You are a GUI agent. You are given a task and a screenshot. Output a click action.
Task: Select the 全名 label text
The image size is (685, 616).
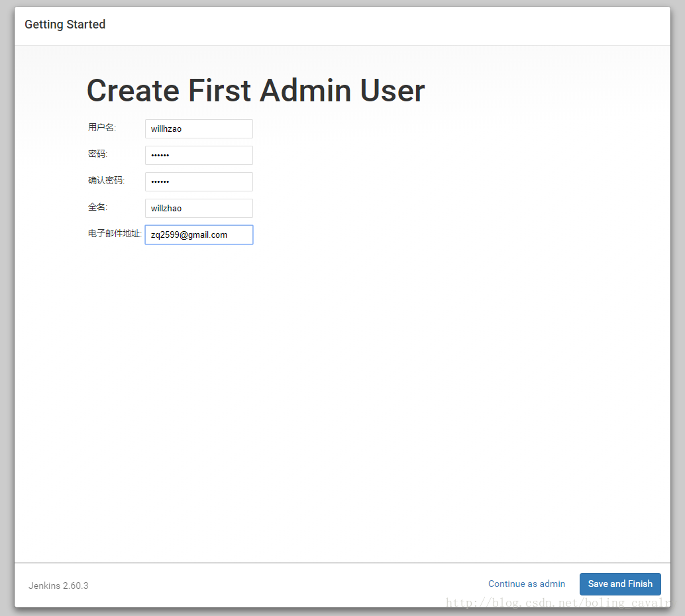pyautogui.click(x=97, y=207)
